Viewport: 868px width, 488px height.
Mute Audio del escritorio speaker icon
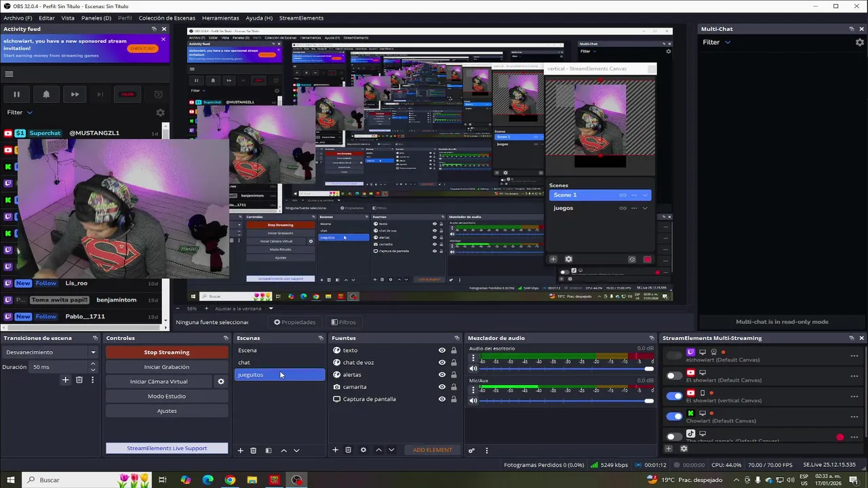tap(473, 369)
